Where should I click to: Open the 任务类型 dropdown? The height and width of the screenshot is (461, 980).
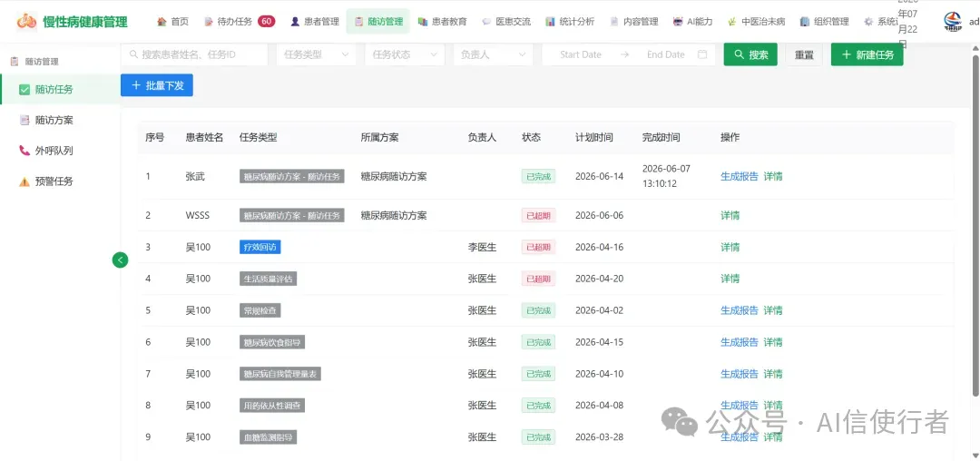tap(316, 54)
